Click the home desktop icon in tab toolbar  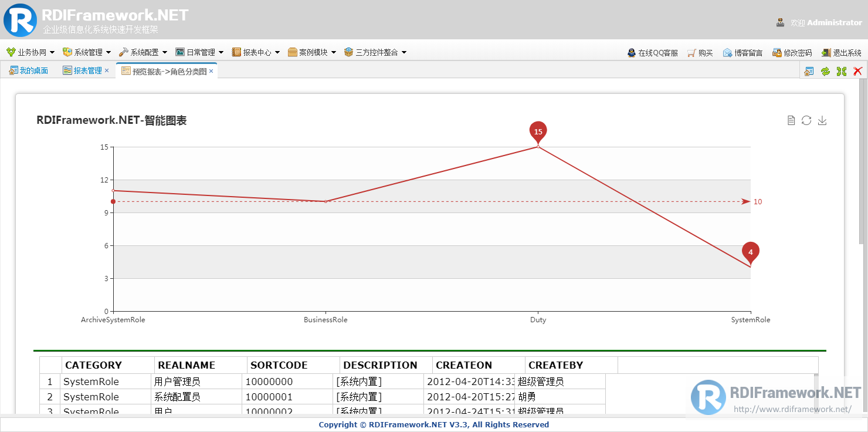click(x=809, y=71)
